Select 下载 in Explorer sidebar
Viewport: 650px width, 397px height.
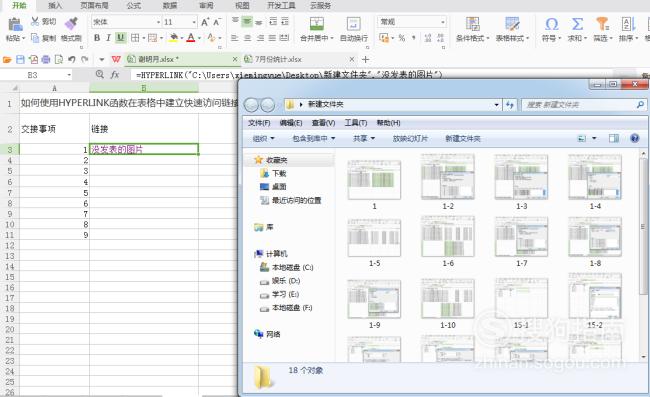tap(279, 173)
